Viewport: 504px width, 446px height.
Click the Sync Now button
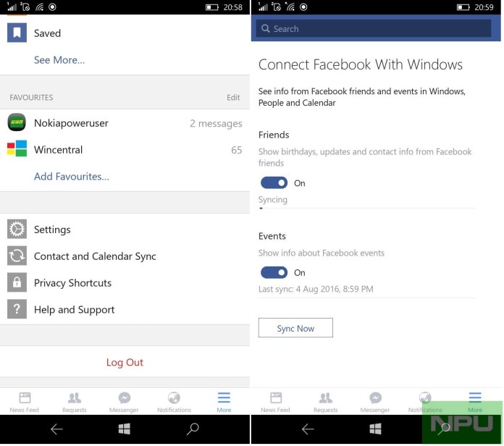coord(295,328)
